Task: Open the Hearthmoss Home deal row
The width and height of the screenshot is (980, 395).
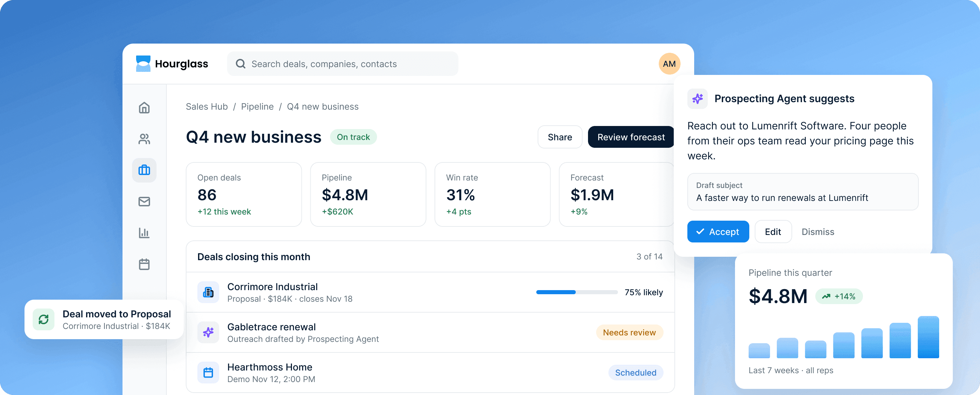Action: coord(430,373)
